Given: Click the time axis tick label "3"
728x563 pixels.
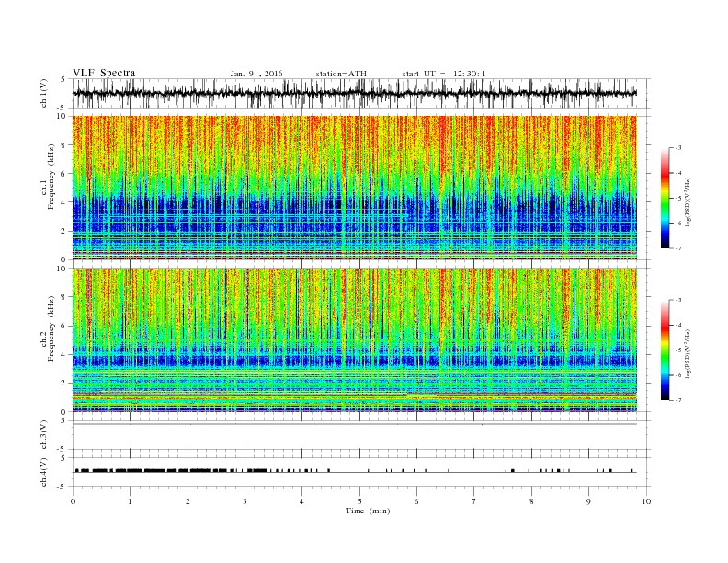Looking at the screenshot, I should tap(245, 501).
